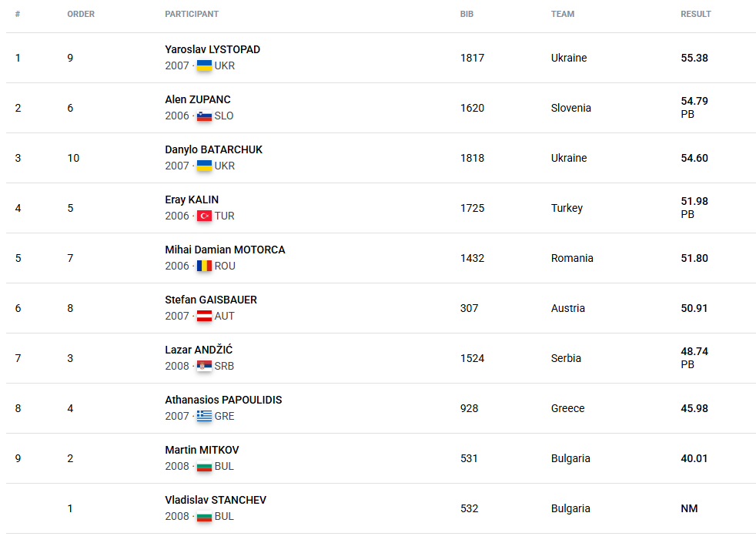This screenshot has width=756, height=543.
Task: Click the Greece flag for Athanasios Papoulidis
Action: coord(204,416)
